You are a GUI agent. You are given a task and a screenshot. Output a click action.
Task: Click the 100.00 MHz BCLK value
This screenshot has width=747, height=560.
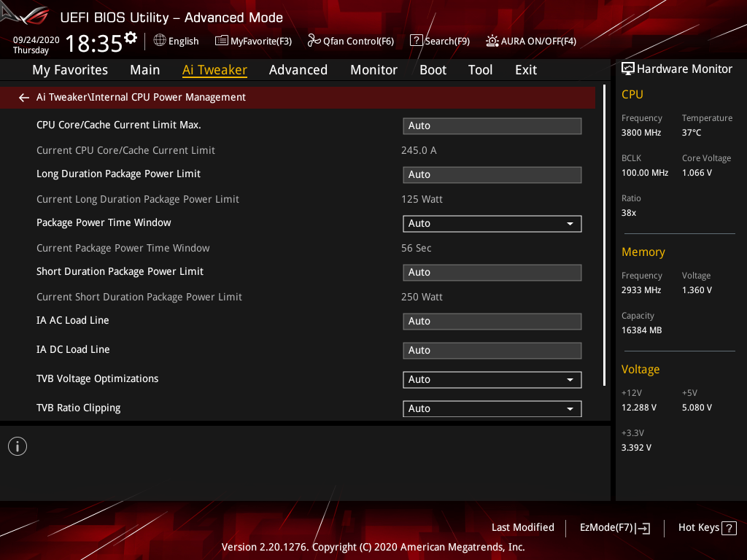click(x=645, y=173)
